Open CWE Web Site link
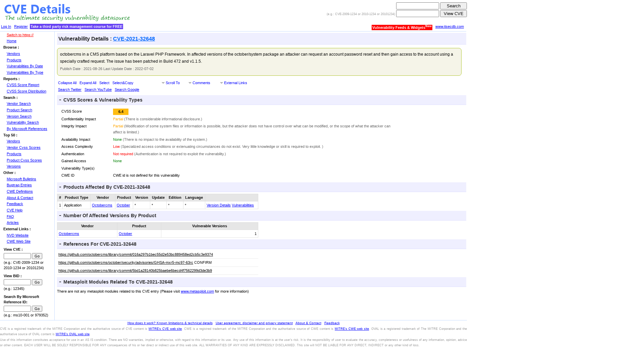 coord(18,241)
